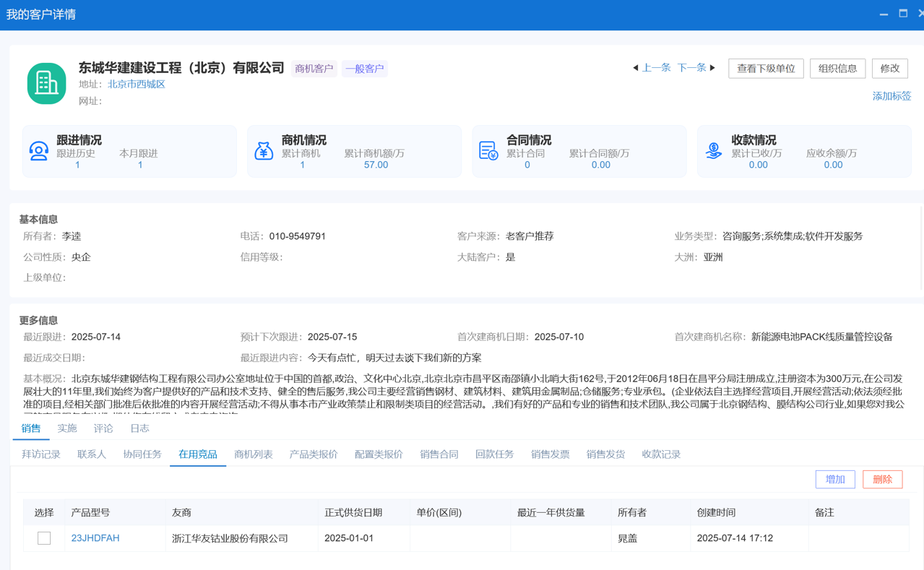This screenshot has height=570, width=924.
Task: Open the 商机列表 sub-tab
Action: [253, 454]
